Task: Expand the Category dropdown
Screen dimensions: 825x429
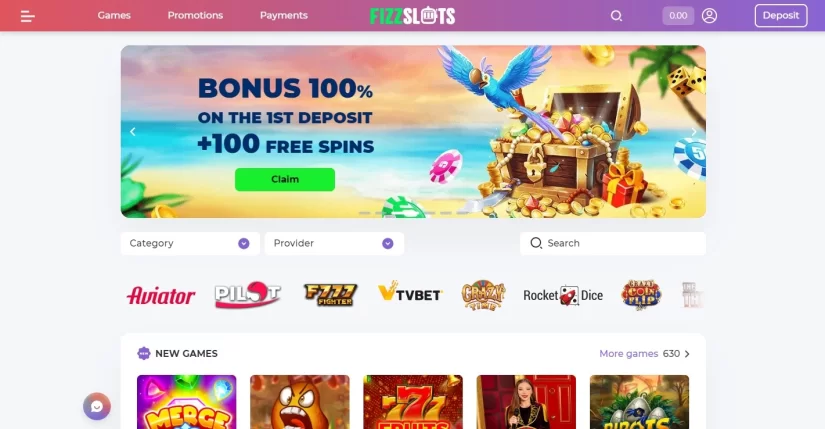Action: pos(190,243)
